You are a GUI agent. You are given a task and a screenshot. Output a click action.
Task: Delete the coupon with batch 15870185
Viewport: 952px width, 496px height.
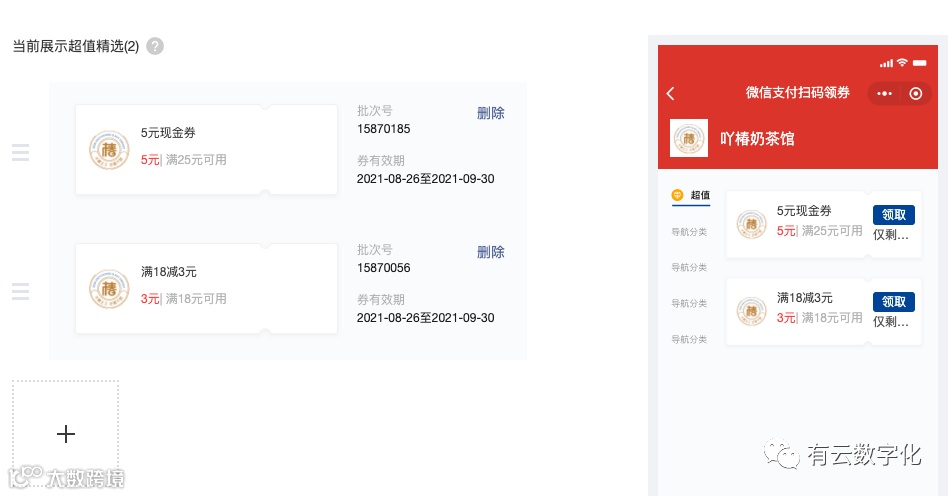(491, 113)
